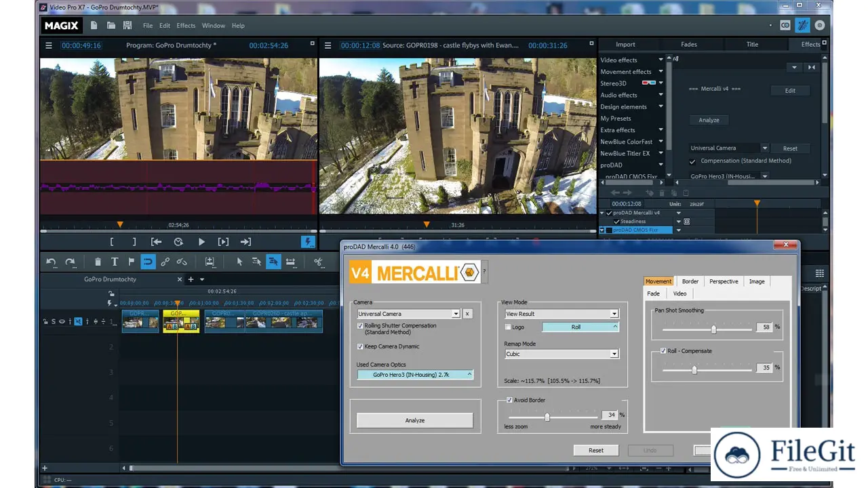Click the lock icon on track 1

tap(45, 321)
